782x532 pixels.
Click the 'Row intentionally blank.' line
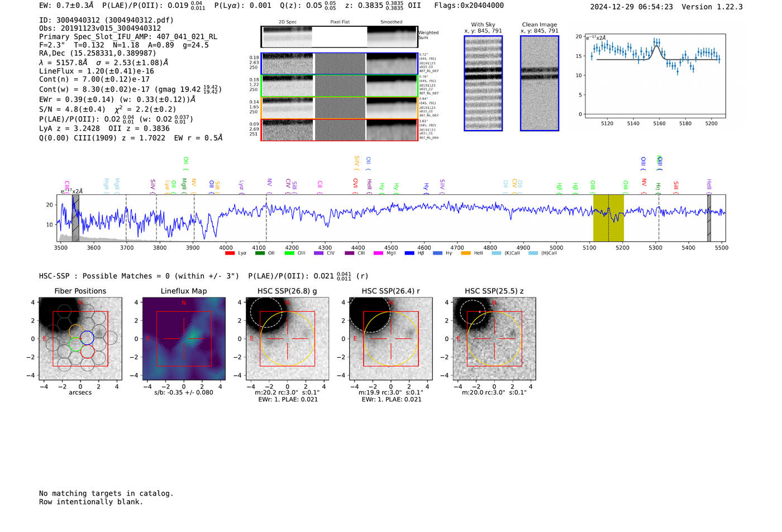pos(91,502)
